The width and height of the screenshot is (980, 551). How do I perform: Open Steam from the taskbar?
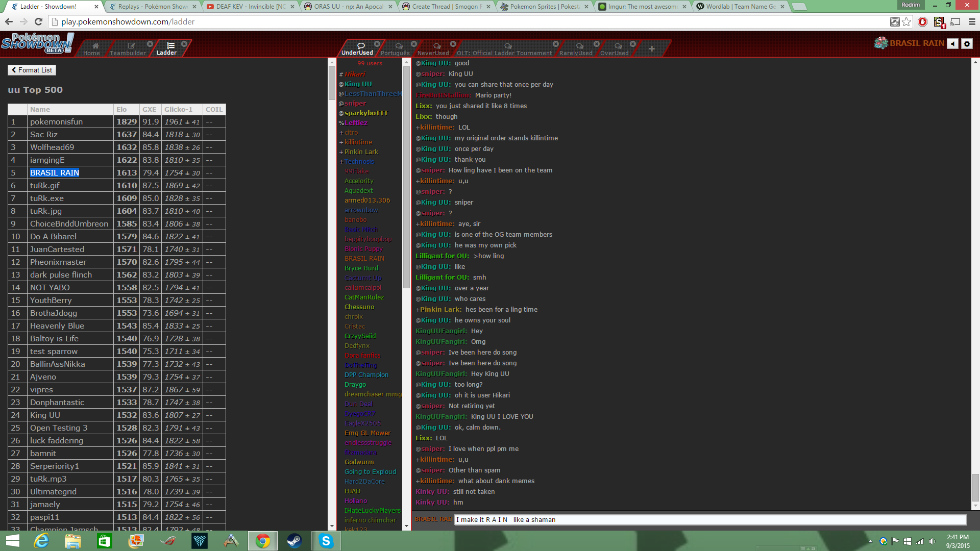[295, 541]
